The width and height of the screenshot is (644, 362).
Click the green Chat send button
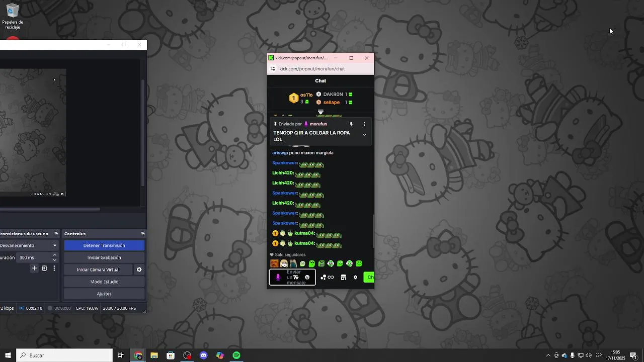click(x=369, y=277)
